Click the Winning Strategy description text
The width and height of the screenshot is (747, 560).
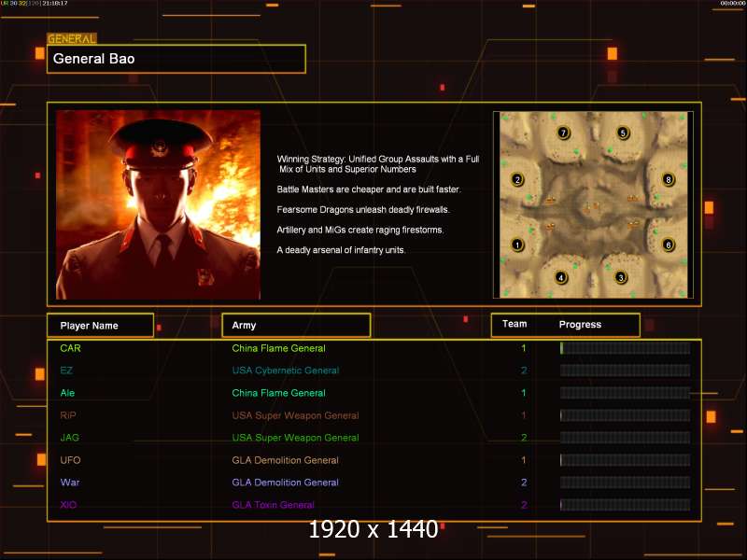pos(378,164)
